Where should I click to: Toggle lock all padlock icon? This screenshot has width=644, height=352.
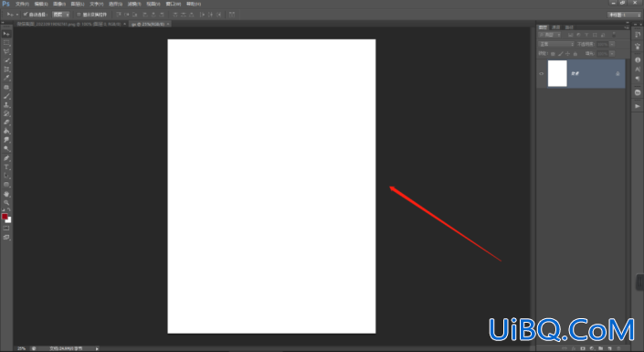(x=575, y=53)
